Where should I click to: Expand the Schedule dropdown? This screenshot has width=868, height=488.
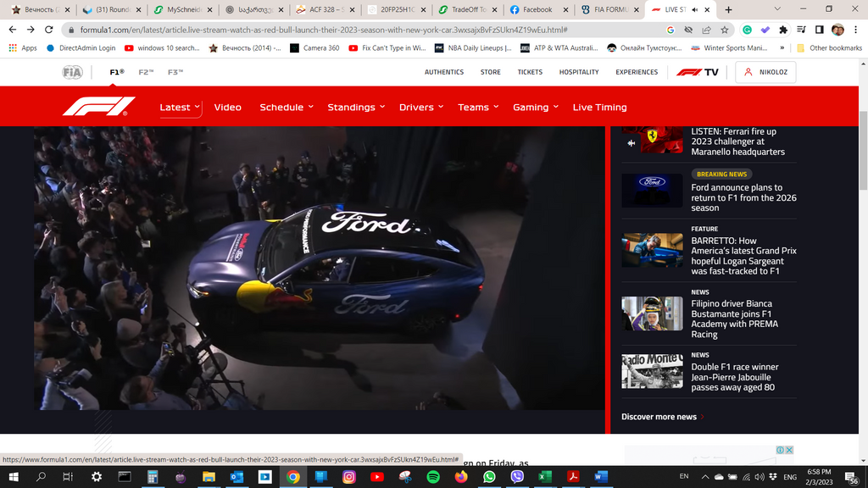pos(287,108)
